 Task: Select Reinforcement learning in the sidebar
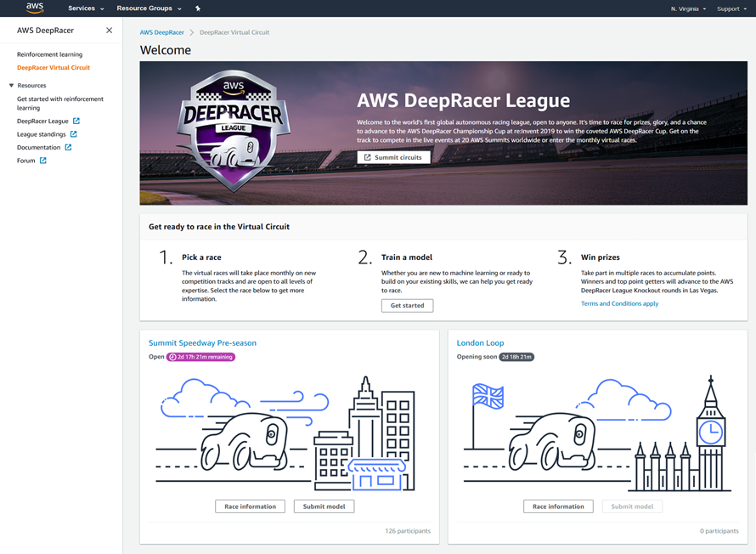[50, 53]
